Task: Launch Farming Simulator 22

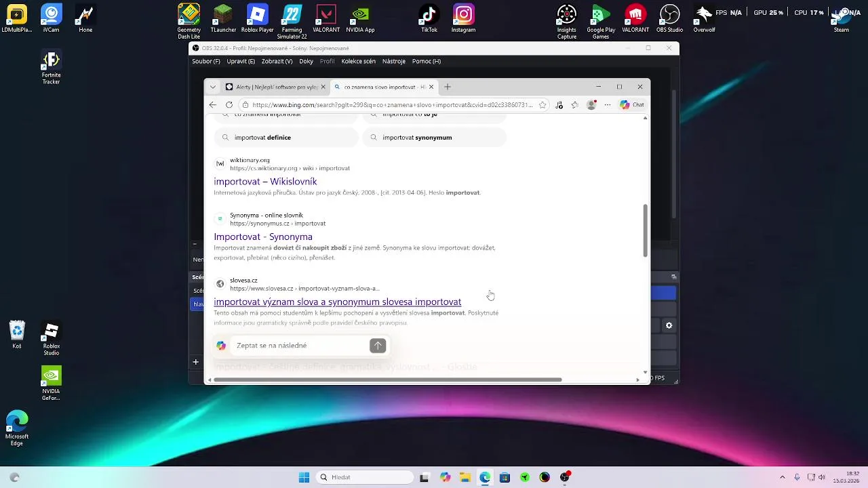Action: [x=292, y=21]
